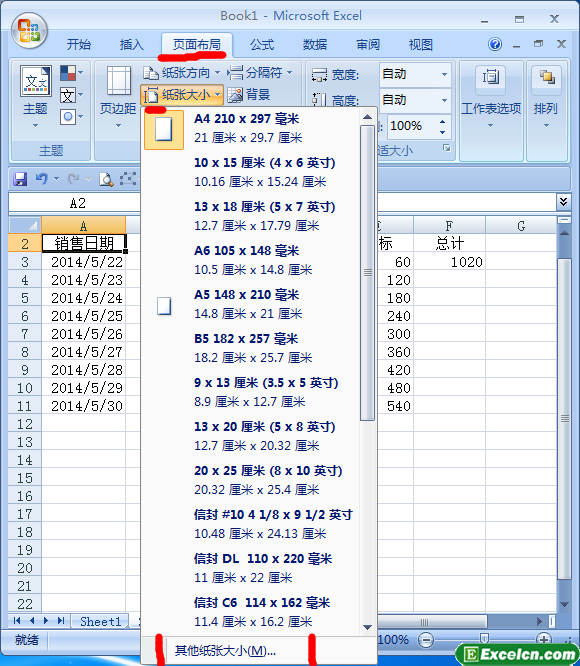The height and width of the screenshot is (666, 580).
Task: Click row 12 header
Action: 25,424
